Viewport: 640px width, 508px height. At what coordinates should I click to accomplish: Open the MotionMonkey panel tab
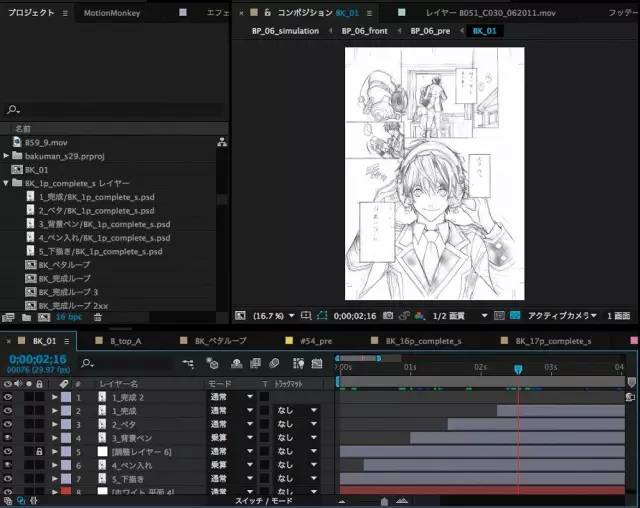[112, 13]
